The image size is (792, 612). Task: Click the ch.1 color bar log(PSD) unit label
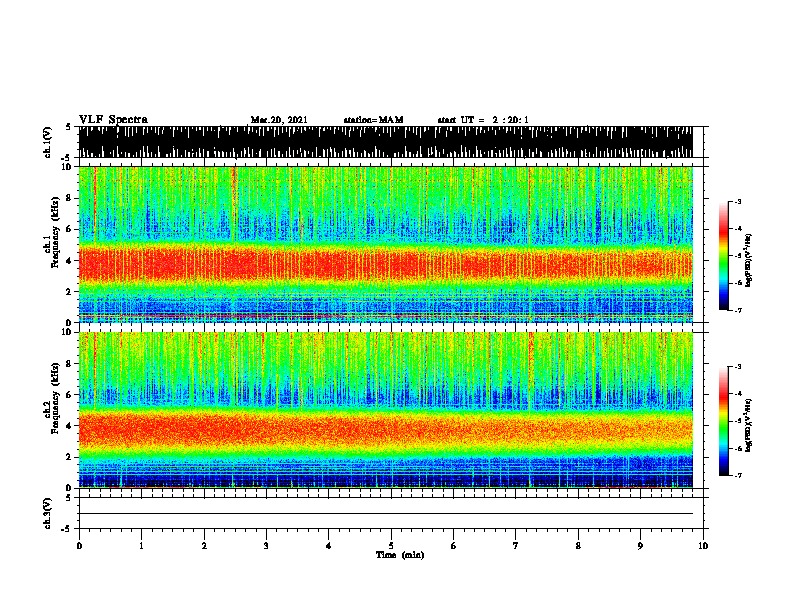coord(749,261)
